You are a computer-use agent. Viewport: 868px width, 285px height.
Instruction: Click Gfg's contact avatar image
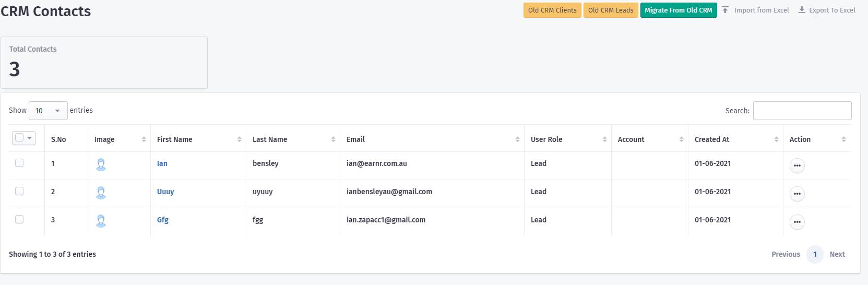(x=101, y=221)
